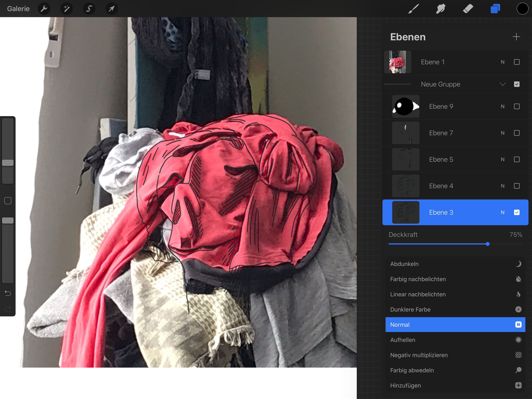
Task: Tap the Ebene 1 layer name
Action: click(433, 62)
